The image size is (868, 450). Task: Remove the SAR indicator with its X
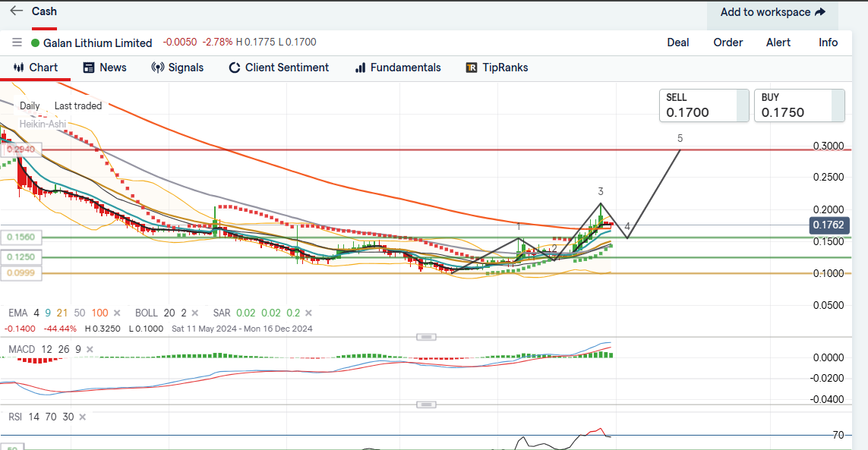click(308, 313)
